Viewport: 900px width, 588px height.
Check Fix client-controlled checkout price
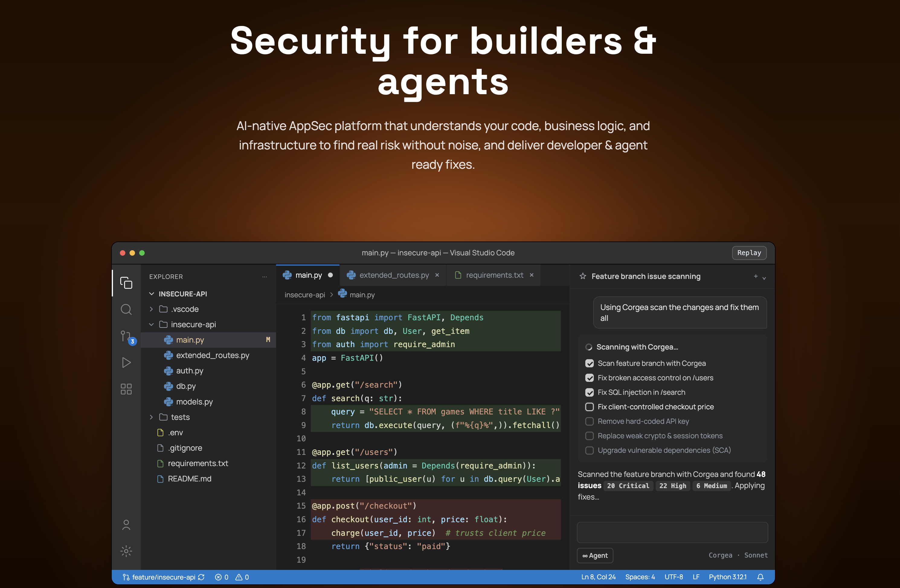click(x=589, y=407)
